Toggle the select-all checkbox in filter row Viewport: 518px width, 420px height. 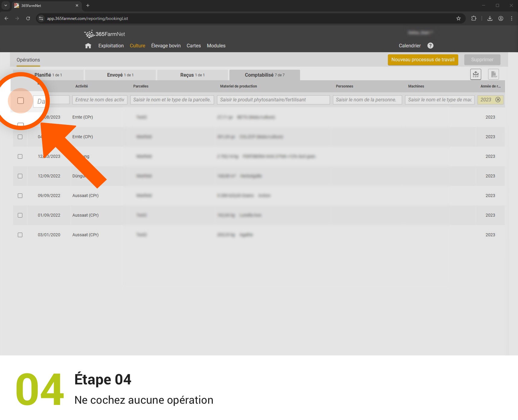21,101
